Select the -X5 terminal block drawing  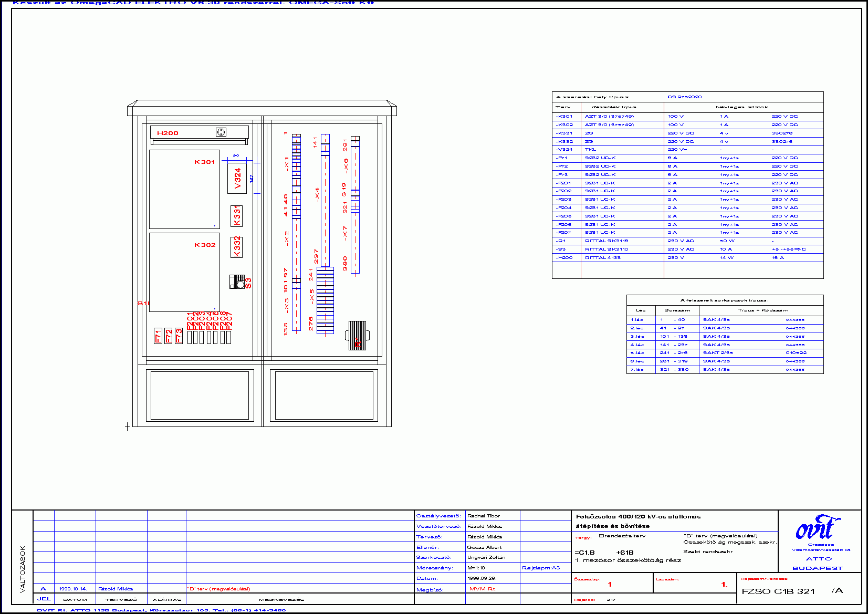pyautogui.click(x=325, y=300)
